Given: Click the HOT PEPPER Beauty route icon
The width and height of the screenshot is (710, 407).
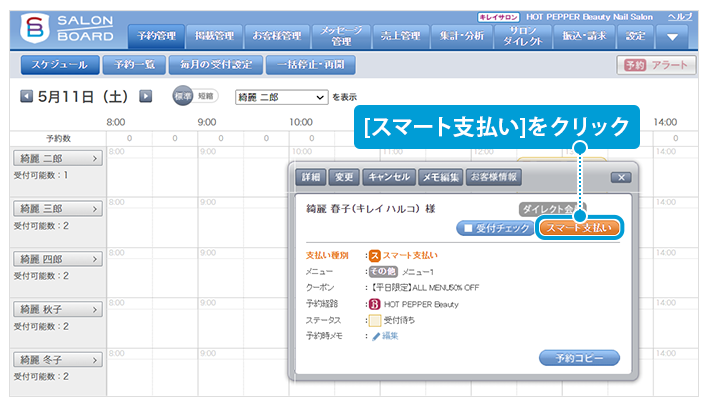Looking at the screenshot, I should tap(376, 304).
